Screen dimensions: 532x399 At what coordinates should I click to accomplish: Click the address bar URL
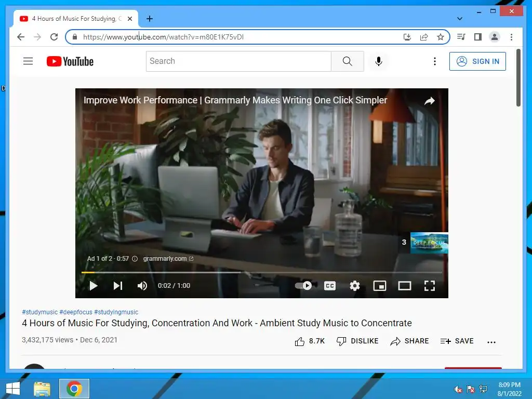pos(163,37)
